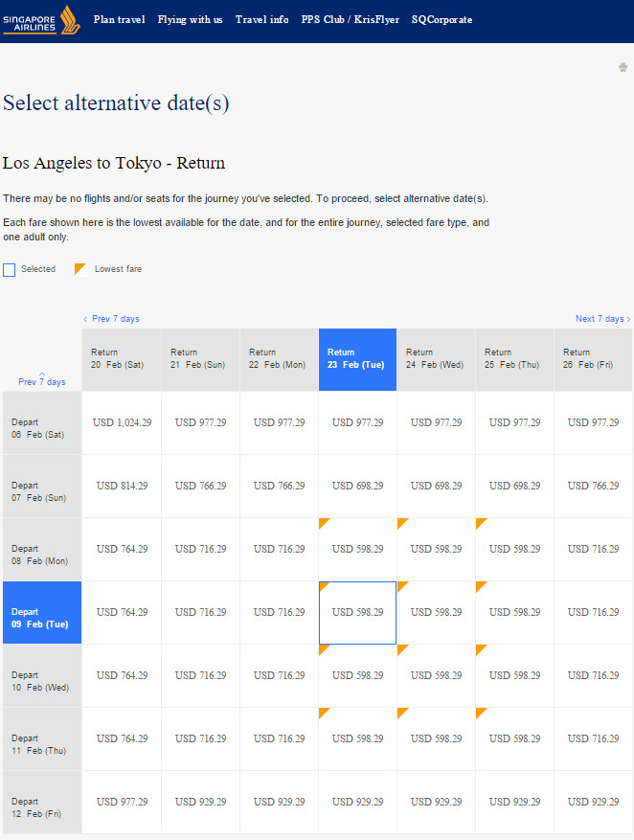Viewport: 634px width, 840px height.
Task: Choose Depart 12 Feb Return 26 Feb fare
Action: pyautogui.click(x=594, y=802)
